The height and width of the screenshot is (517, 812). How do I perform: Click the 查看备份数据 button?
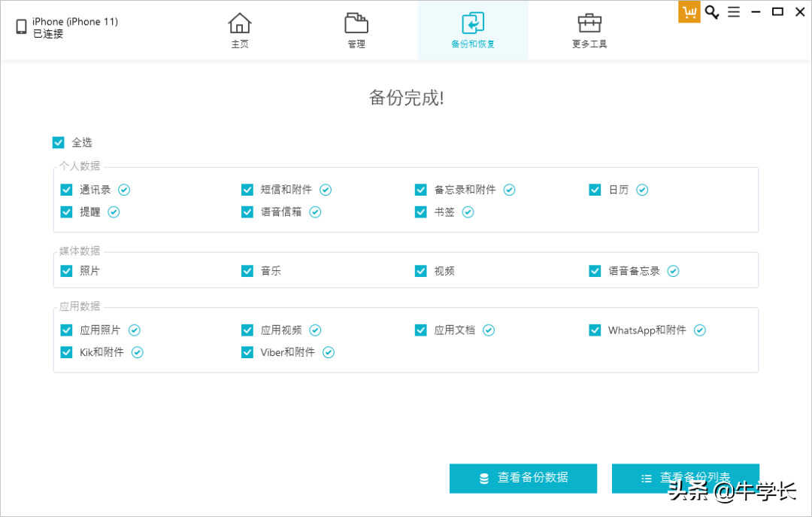coord(523,478)
